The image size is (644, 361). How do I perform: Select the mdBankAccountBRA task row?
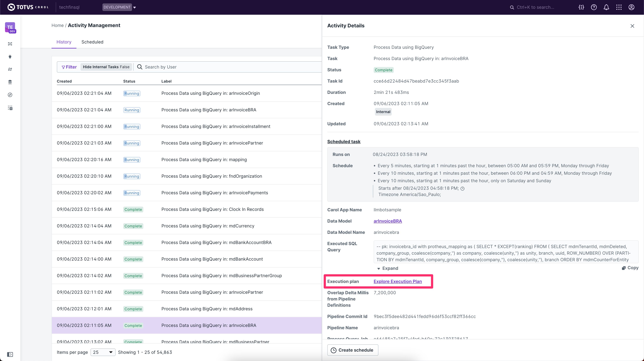(x=187, y=242)
